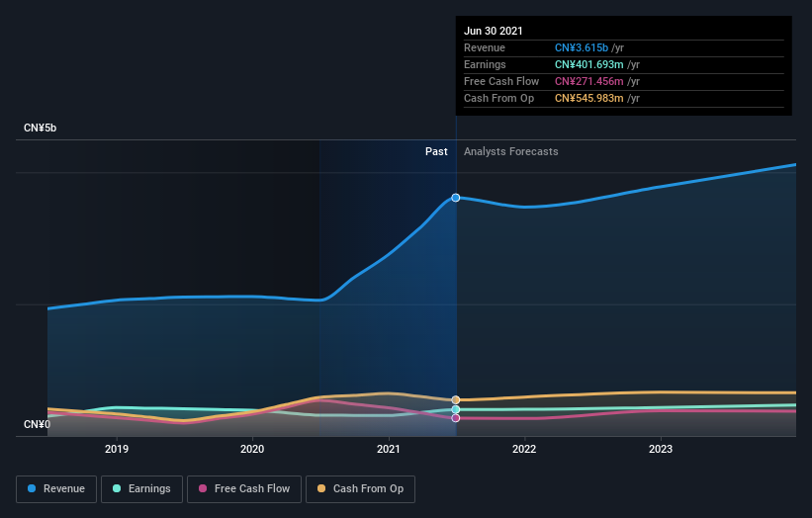The height and width of the screenshot is (518, 812).
Task: Select the pink Free Cash Flow data point
Action: point(456,418)
